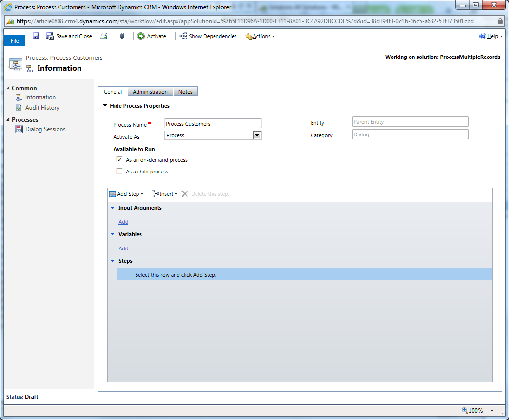Viewport: 509px width, 420px height.
Task: Click the Status: Draft text
Action: coord(22,396)
